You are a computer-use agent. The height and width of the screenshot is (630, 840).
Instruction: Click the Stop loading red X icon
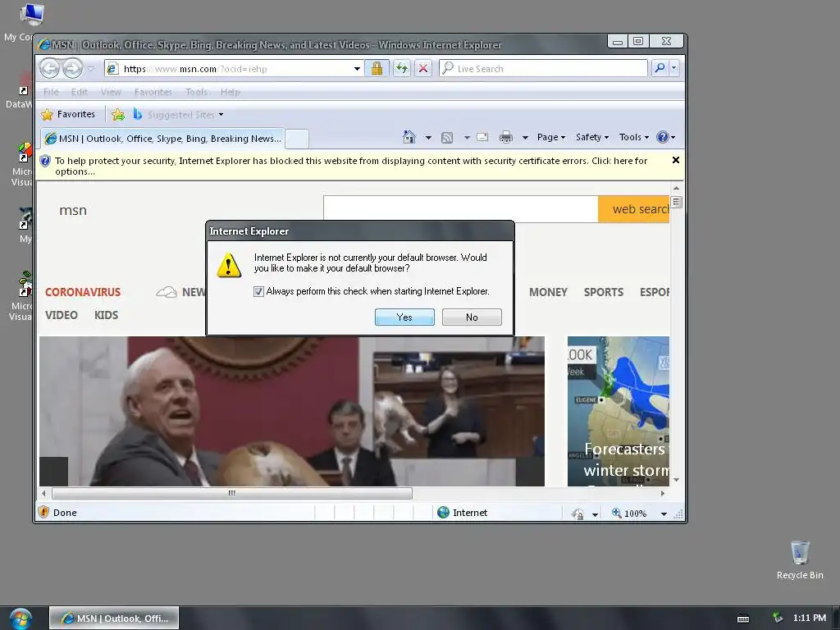423,68
